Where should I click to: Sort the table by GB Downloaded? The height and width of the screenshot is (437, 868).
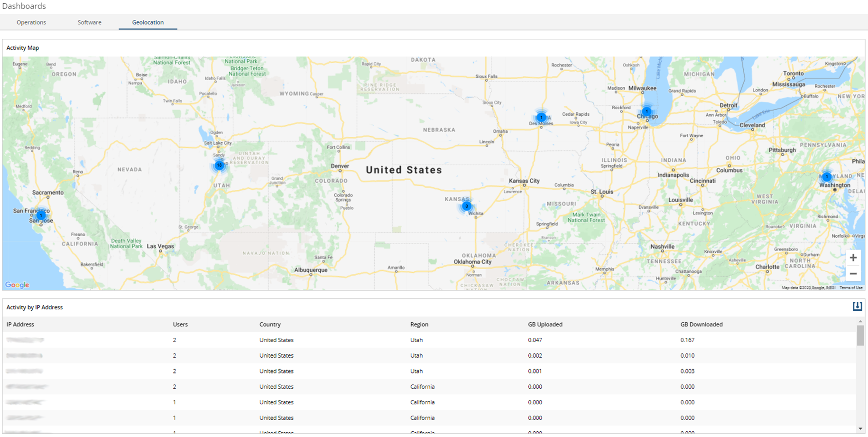(x=702, y=324)
